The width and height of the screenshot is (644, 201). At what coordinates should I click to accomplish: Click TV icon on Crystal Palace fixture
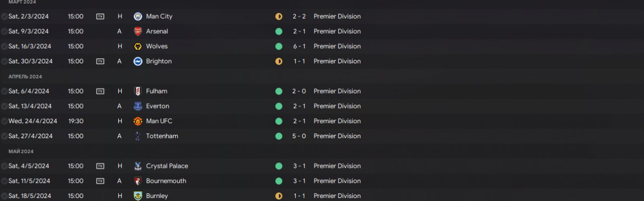[100, 166]
